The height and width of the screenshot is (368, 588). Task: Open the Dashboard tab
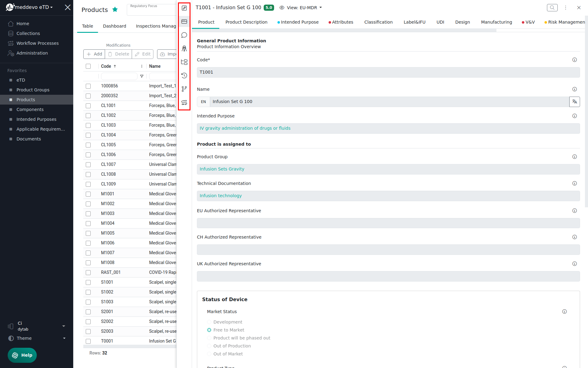tap(115, 26)
